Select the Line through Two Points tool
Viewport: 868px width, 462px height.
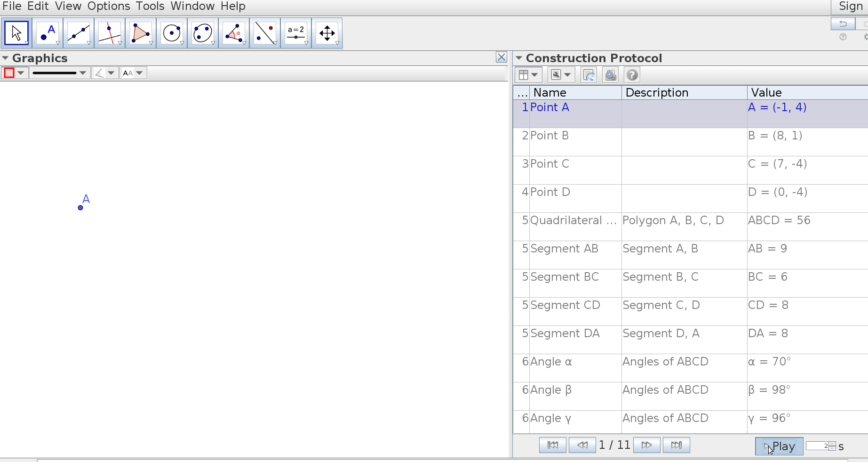pyautogui.click(x=79, y=33)
